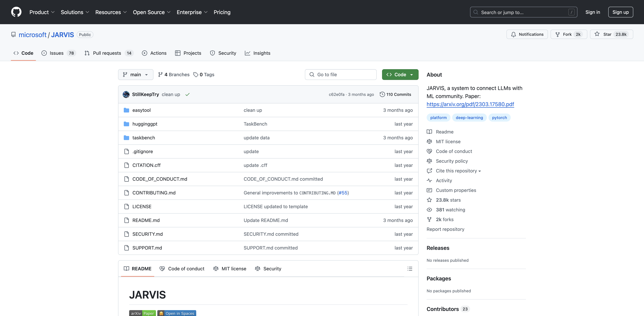
Task: Open the CONTRIBUTING.md file
Action: 154,193
